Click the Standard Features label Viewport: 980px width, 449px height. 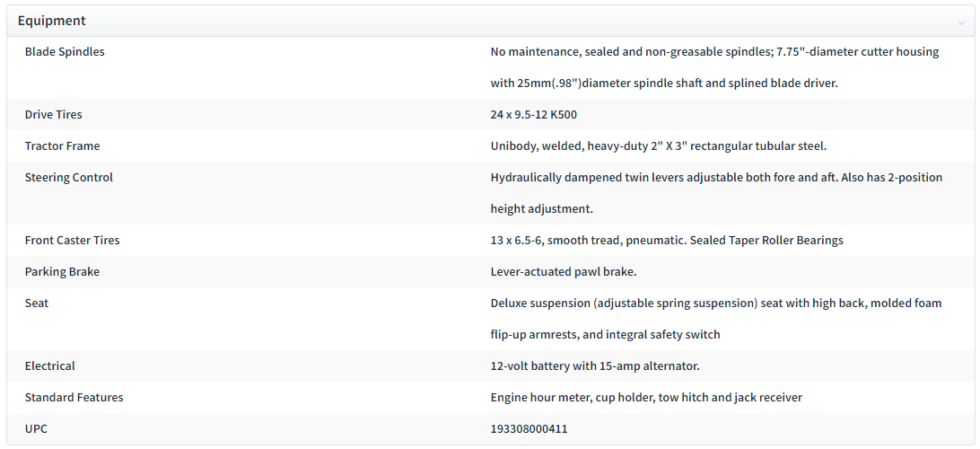(x=74, y=397)
